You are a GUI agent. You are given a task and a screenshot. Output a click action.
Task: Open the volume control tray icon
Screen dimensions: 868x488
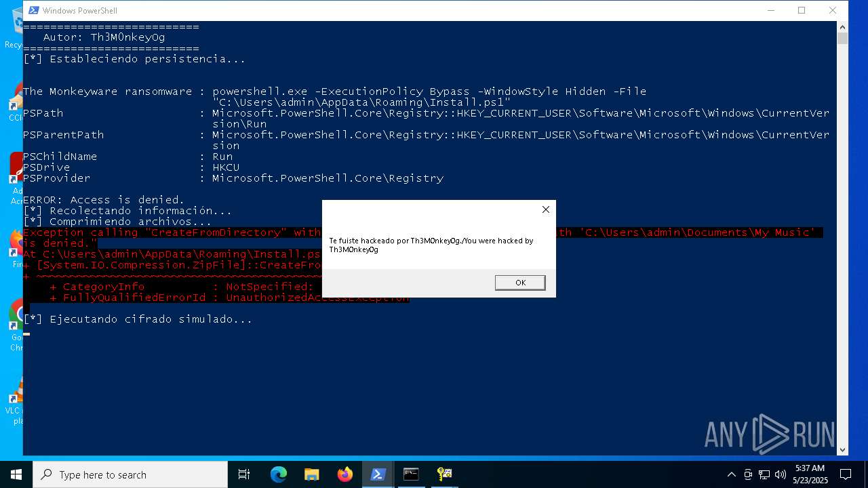pyautogui.click(x=781, y=474)
